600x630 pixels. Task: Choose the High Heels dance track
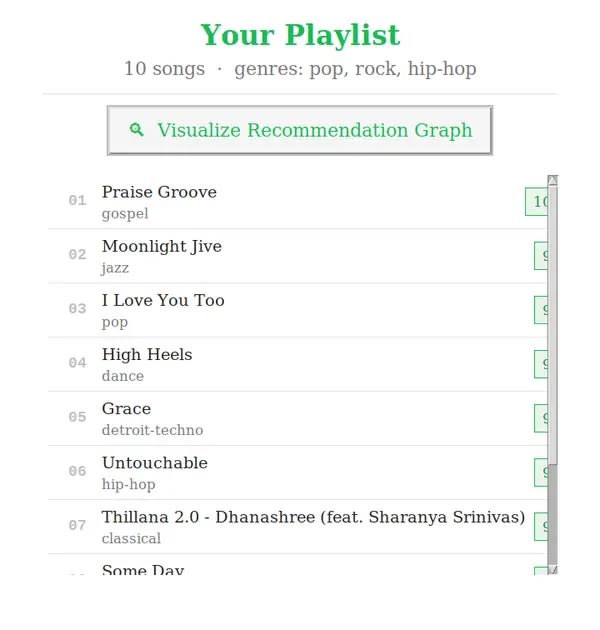point(298,364)
